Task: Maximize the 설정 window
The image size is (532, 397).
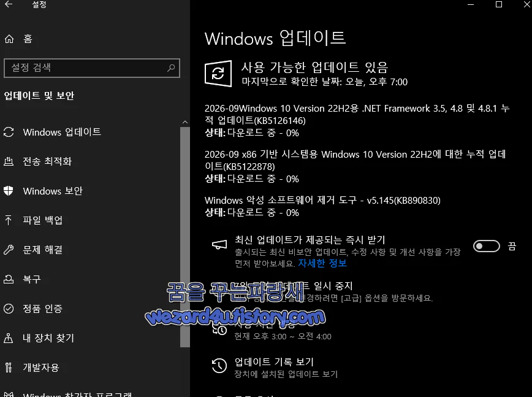Action: coord(499,4)
